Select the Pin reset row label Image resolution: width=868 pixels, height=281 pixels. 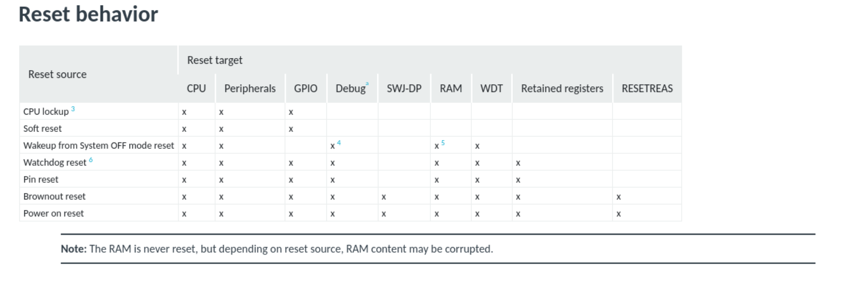click(x=41, y=179)
